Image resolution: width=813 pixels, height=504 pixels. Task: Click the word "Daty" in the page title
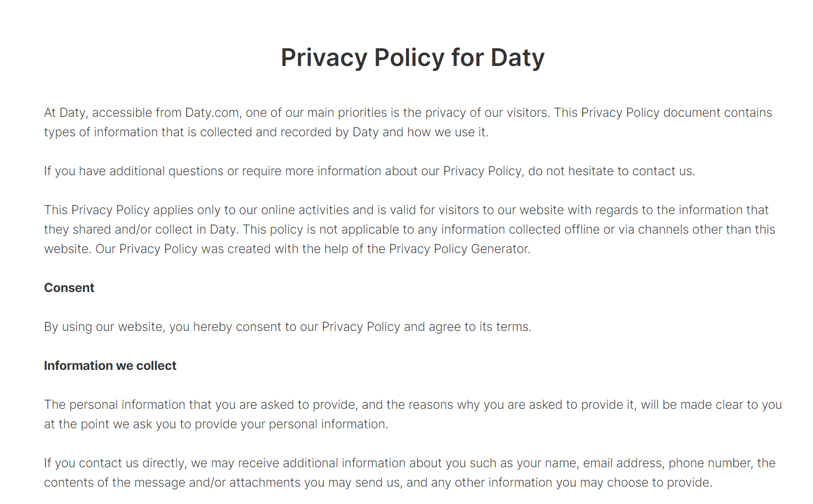pos(517,58)
